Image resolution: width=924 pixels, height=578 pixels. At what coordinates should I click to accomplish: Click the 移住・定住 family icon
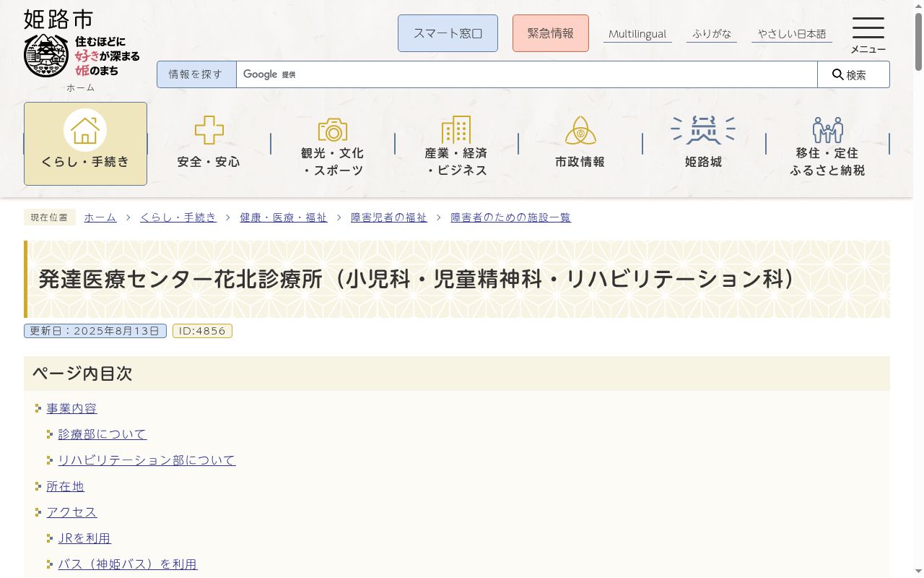827,130
